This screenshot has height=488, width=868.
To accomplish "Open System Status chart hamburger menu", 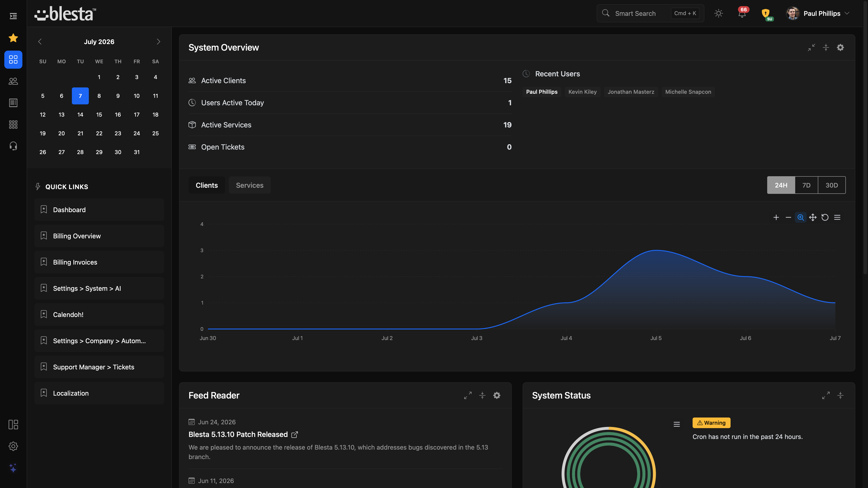I will point(677,424).
